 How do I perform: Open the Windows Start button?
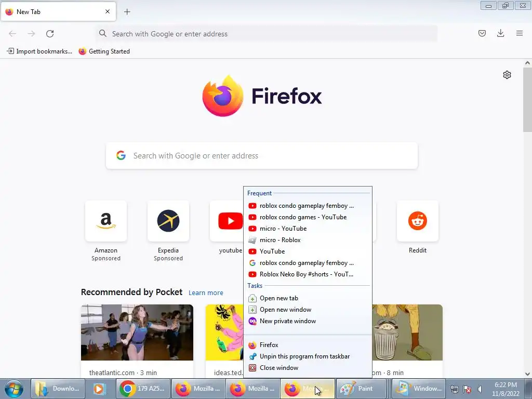coord(14,389)
